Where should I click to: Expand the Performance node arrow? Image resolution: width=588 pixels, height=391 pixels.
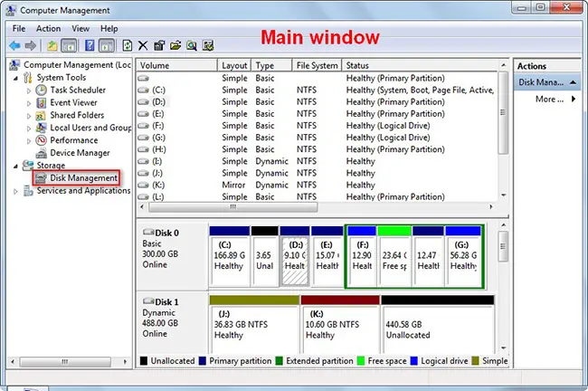click(29, 141)
